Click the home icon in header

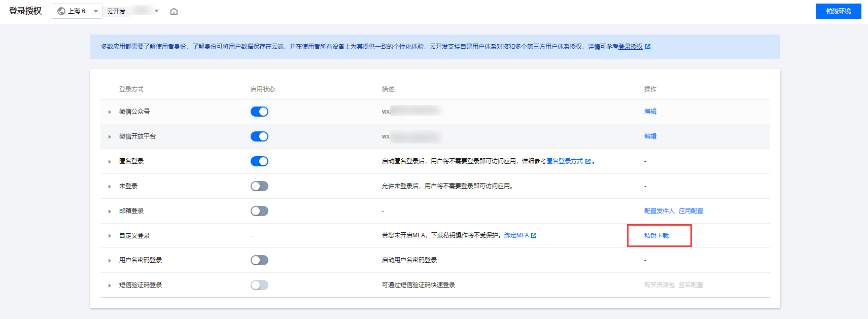[174, 11]
